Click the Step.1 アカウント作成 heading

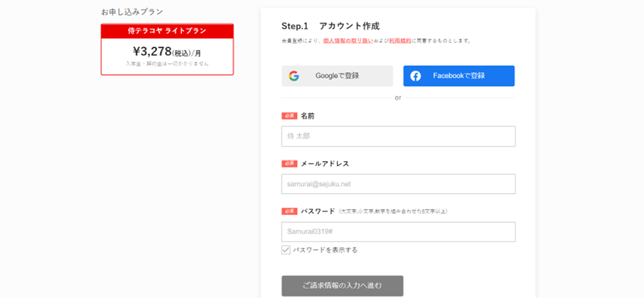[x=330, y=27]
